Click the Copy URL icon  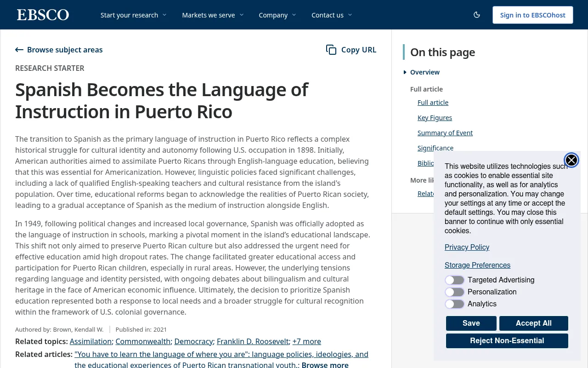[x=331, y=50]
